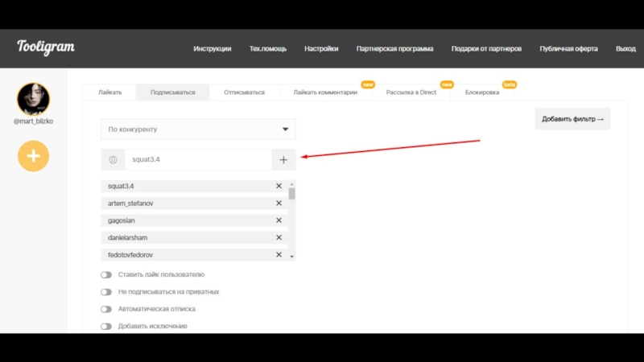The image size is (644, 362).
Task: Select squat3.4 row in competitor list
Action: [194, 186]
